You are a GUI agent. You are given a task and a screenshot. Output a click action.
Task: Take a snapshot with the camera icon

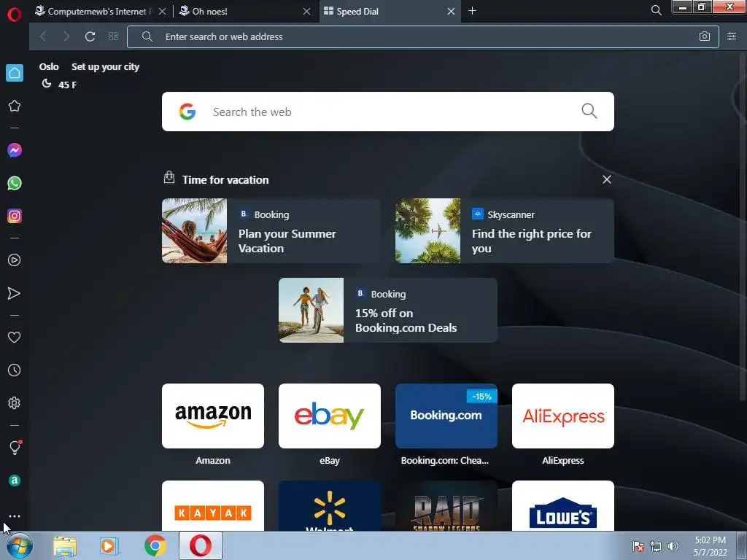(x=705, y=36)
